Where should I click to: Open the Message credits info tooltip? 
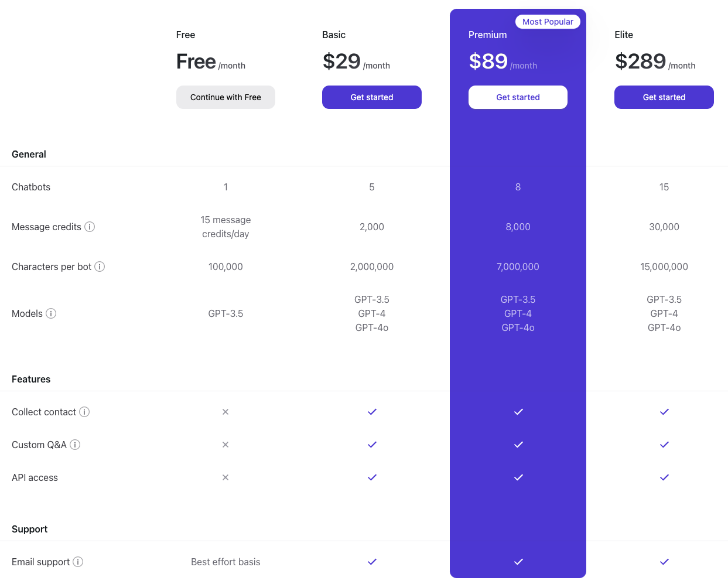[x=90, y=227]
